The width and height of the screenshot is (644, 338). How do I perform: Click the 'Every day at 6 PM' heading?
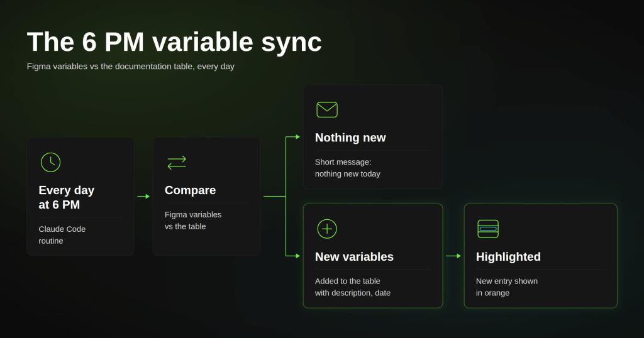pos(67,197)
